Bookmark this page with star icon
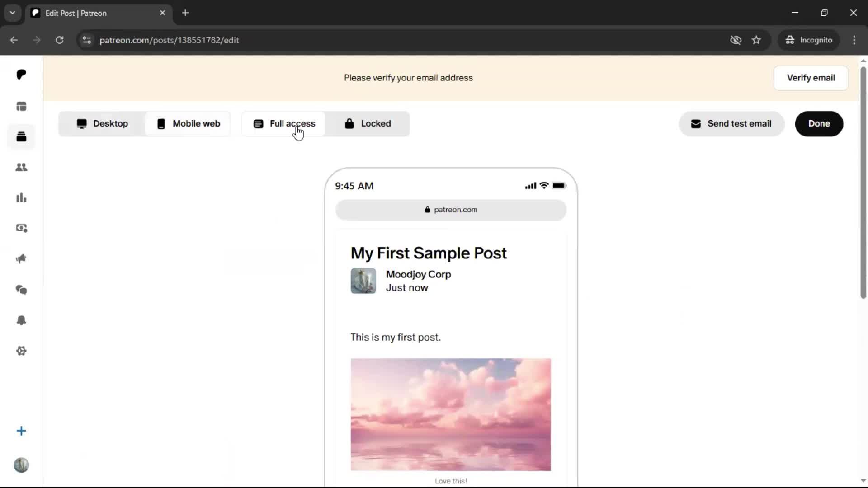The height and width of the screenshot is (488, 868). (756, 40)
